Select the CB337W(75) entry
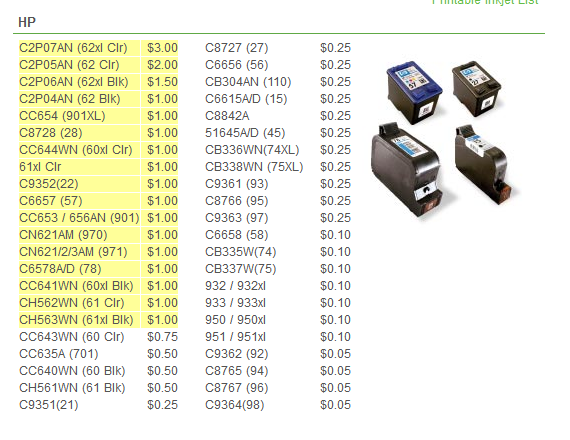The height and width of the screenshot is (440, 570). [x=241, y=269]
